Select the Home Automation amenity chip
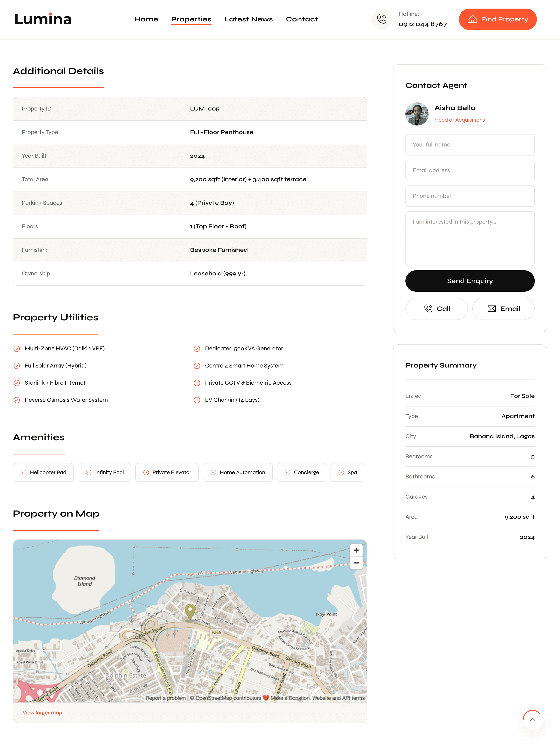This screenshot has height=747, width=560. [x=238, y=472]
